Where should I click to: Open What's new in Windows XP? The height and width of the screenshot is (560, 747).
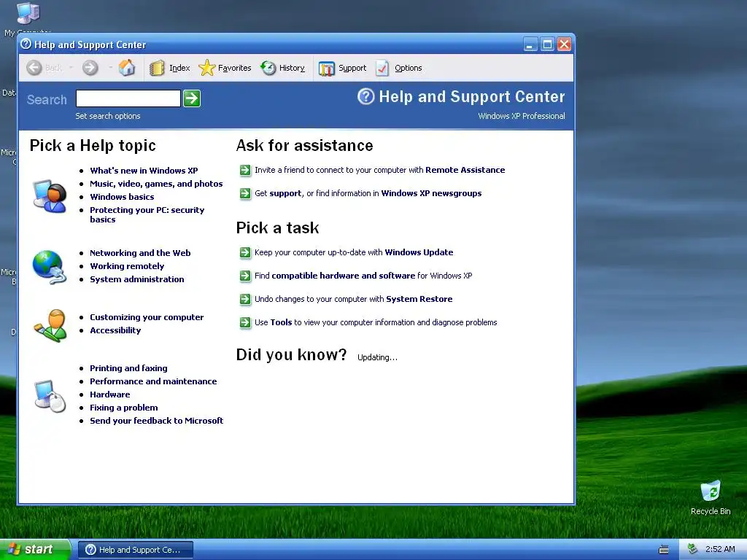pos(144,171)
